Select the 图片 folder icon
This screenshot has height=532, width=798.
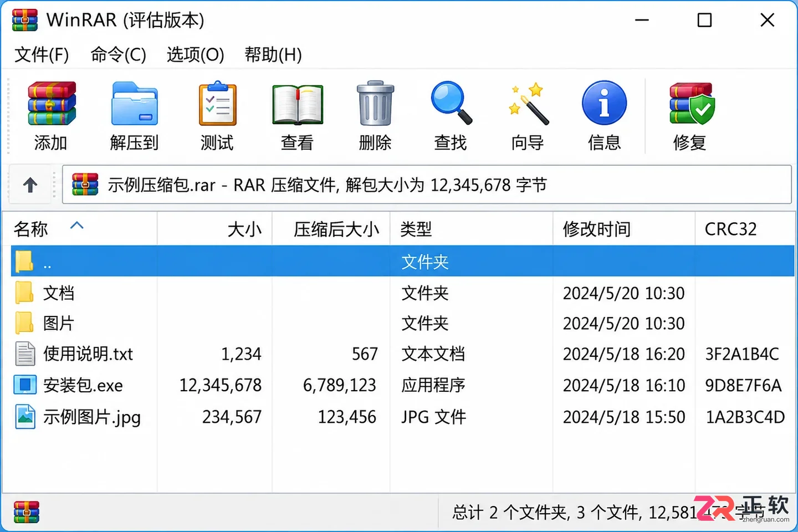click(24, 323)
